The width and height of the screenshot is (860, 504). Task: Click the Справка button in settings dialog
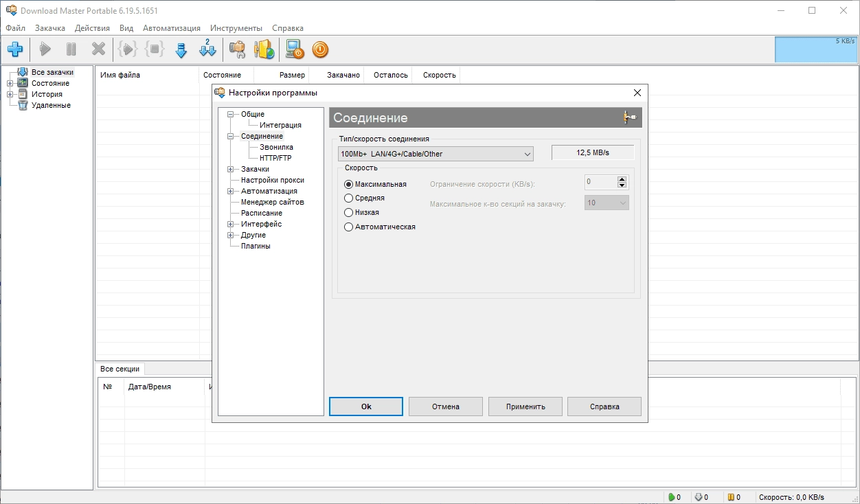coord(604,406)
